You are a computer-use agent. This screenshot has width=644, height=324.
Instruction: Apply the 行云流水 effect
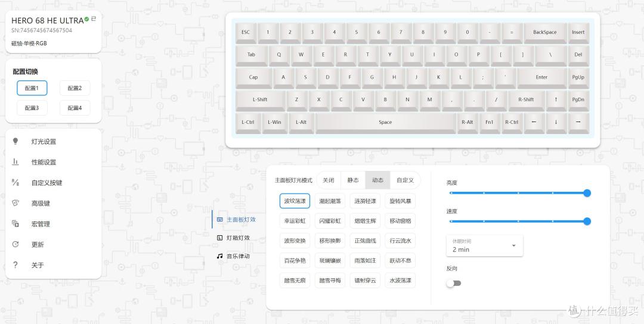[401, 241]
